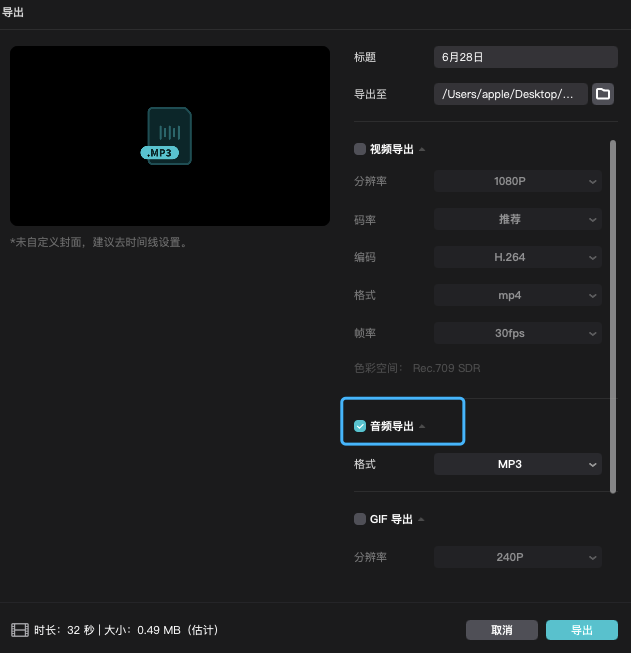Screen dimensions: 631x653
Task: Click the /Users/apple/Desktop export path field
Action: coord(511,94)
